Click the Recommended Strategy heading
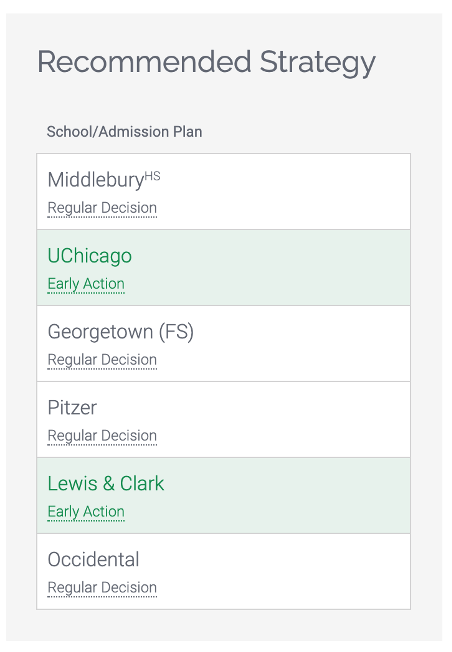452x652 pixels. tap(207, 62)
